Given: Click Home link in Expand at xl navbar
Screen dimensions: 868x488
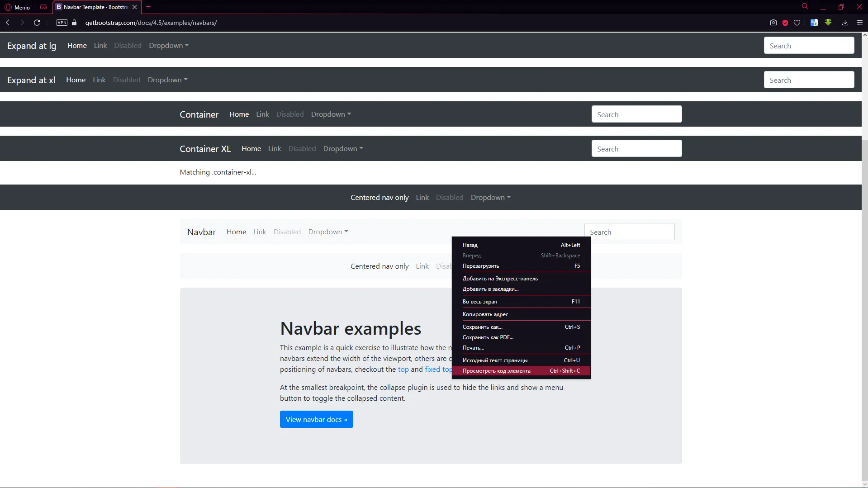Looking at the screenshot, I should (x=76, y=80).
